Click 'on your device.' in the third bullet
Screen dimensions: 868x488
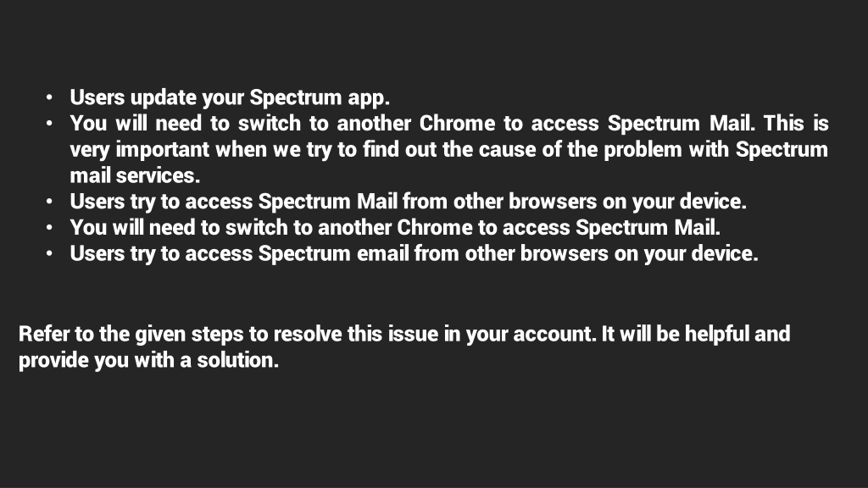point(674,202)
